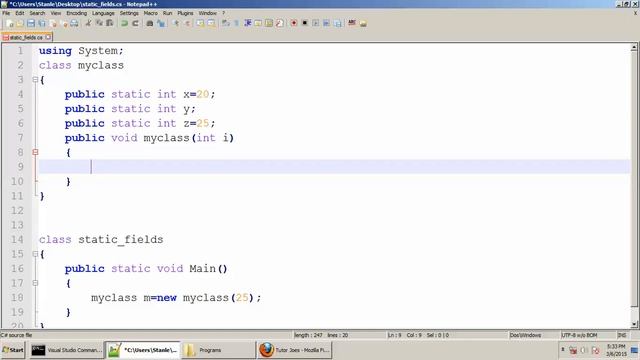Click 'Dos\Windows' in status bar
This screenshot has width=640, height=360.
525,335
